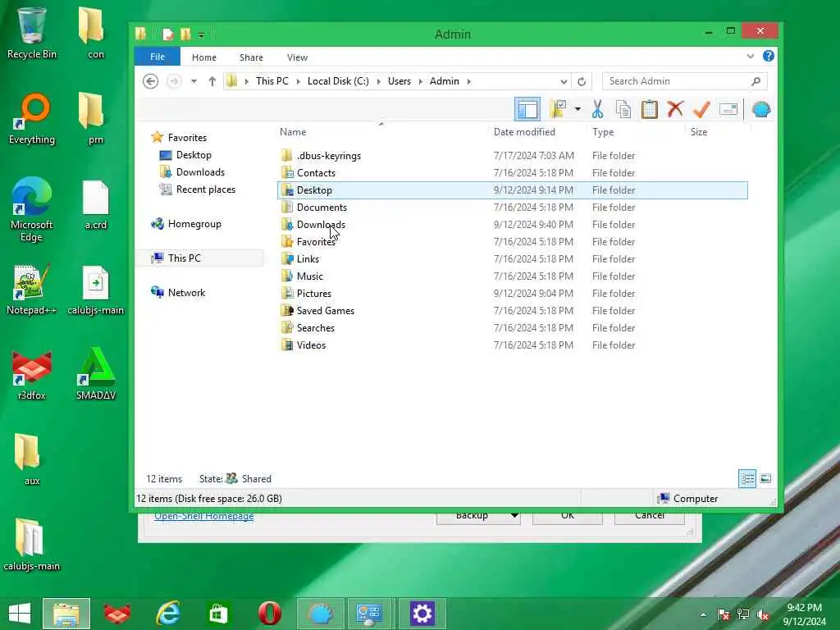
Task: Go back with the Back arrow
Action: (x=151, y=81)
